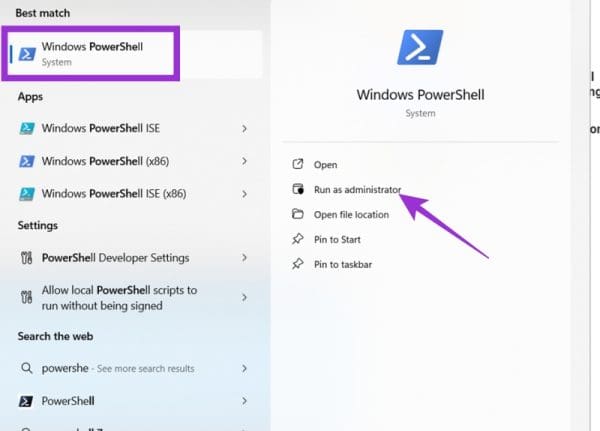Click the Run as administrator shield icon
The image size is (600, 431).
298,189
